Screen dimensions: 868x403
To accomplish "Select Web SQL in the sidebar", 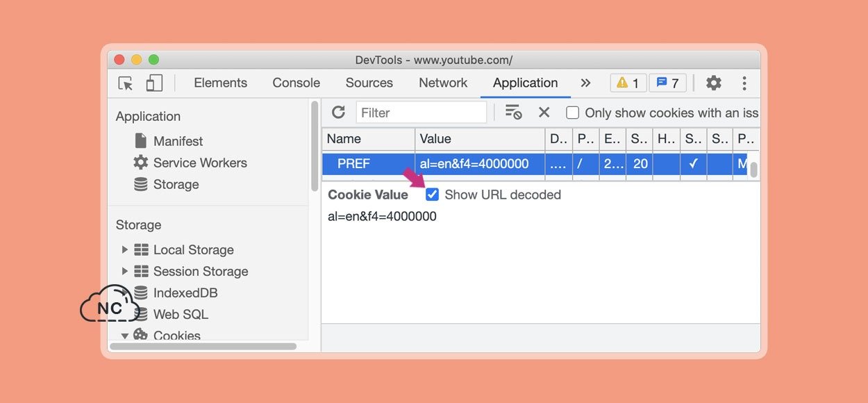I will coord(181,314).
